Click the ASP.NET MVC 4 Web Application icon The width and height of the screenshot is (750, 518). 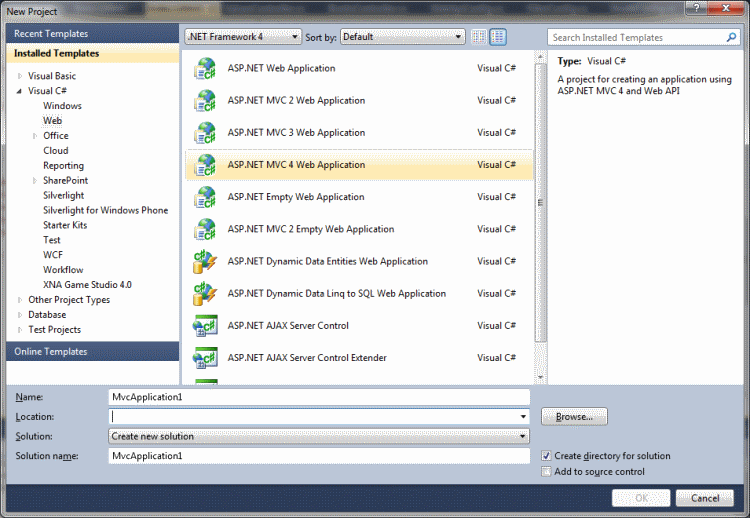(205, 165)
